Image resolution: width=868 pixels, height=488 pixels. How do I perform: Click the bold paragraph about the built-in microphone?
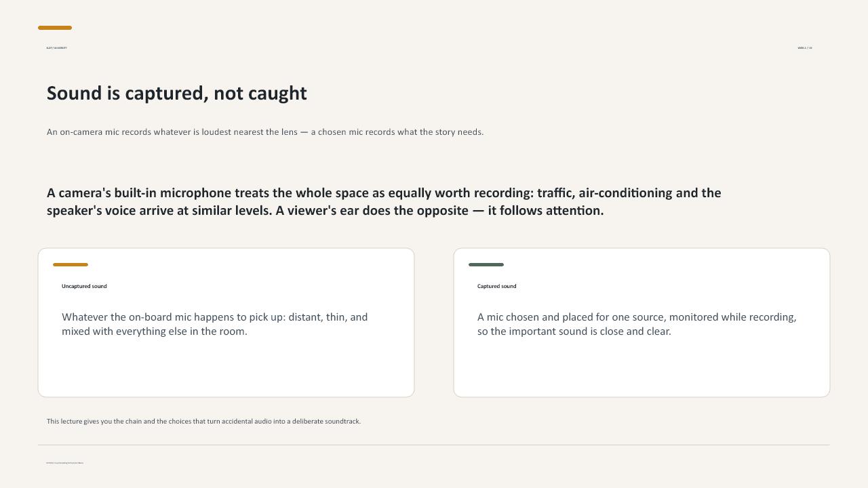pyautogui.click(x=384, y=201)
